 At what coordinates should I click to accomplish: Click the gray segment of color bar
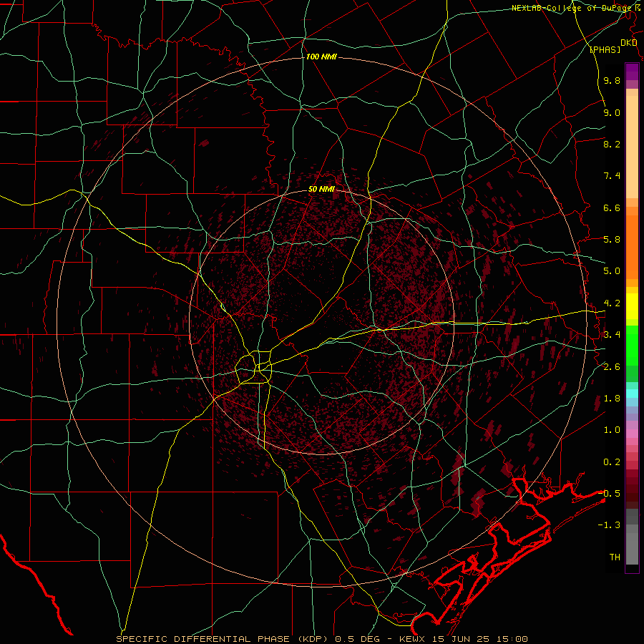click(632, 538)
